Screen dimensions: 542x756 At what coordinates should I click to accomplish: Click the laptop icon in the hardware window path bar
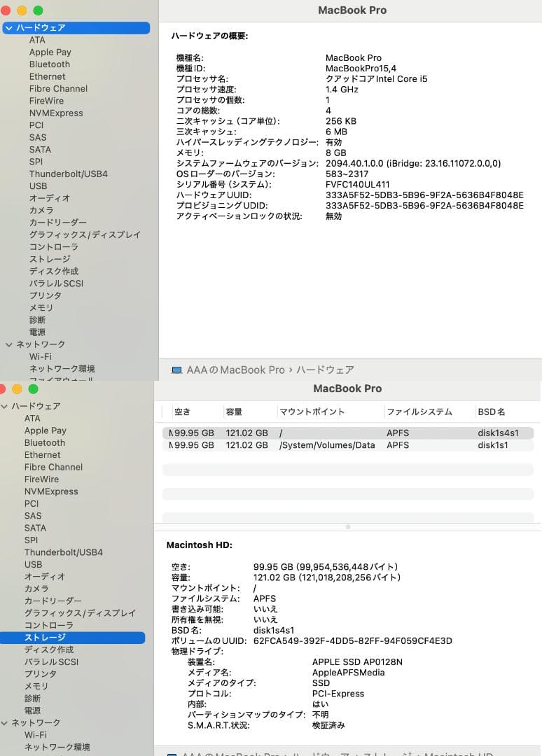[x=176, y=370]
